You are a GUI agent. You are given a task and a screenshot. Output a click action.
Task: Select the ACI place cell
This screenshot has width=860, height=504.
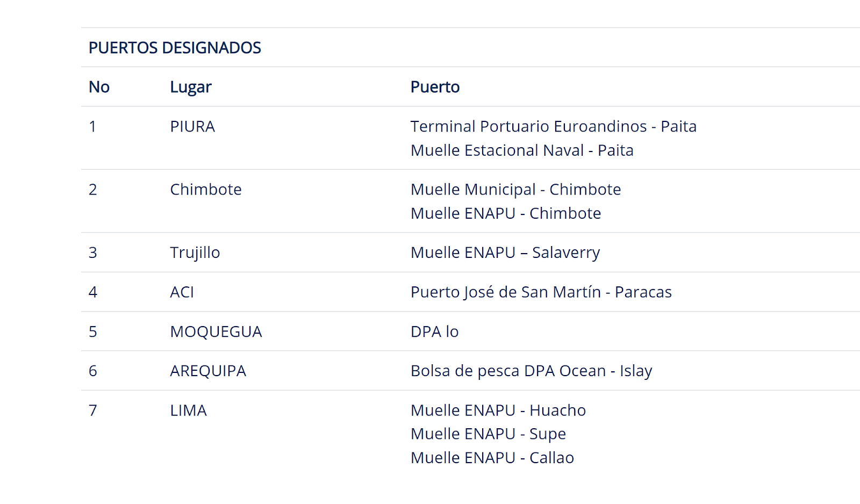pos(182,292)
